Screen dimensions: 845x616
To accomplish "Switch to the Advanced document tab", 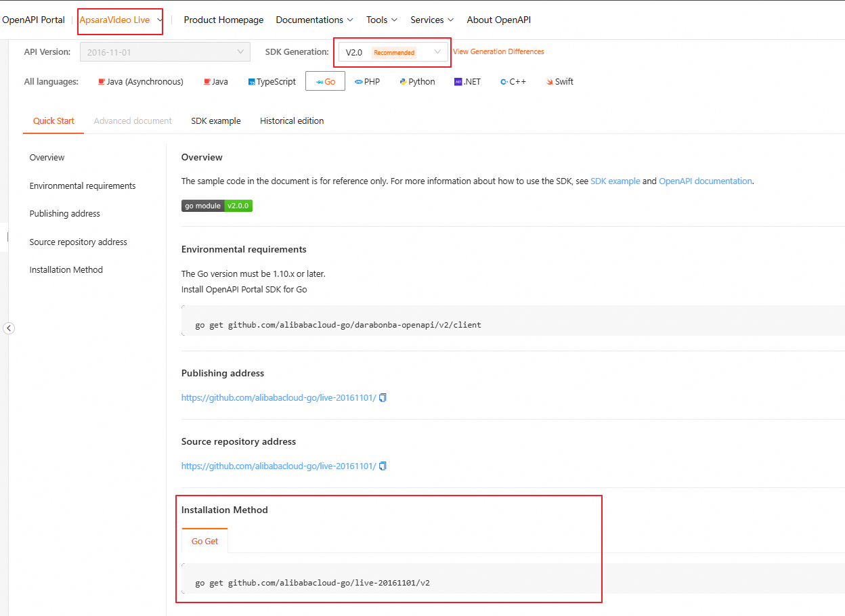I will [x=133, y=120].
